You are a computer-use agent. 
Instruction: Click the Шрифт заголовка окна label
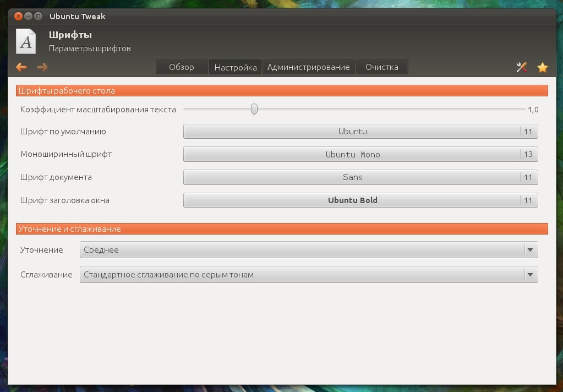click(x=64, y=200)
